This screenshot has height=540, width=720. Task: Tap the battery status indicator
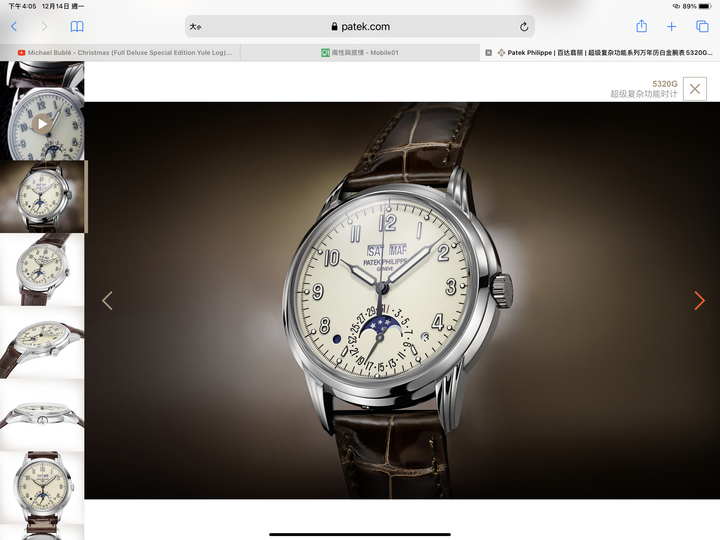704,6
